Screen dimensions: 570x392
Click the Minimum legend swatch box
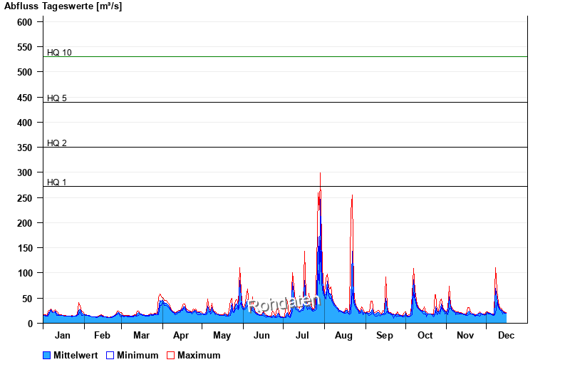click(x=110, y=356)
